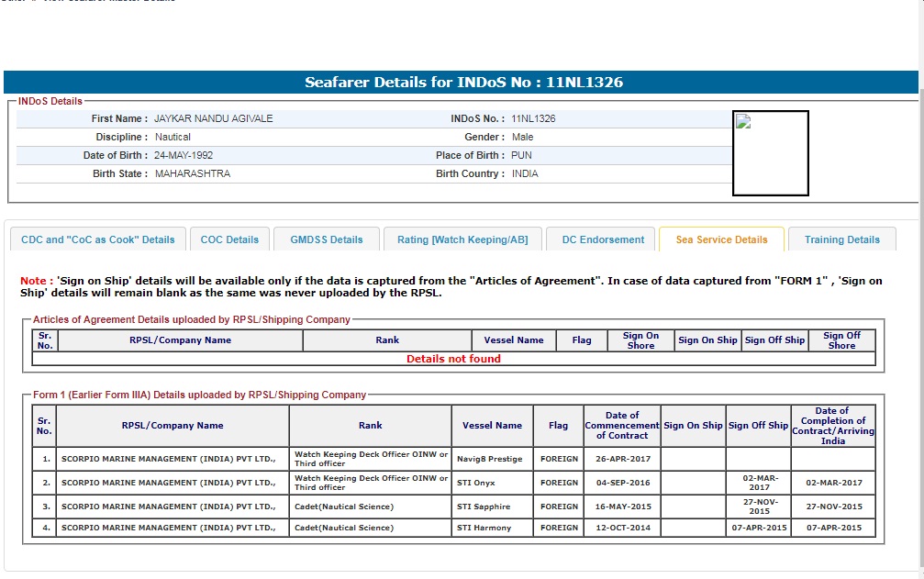The width and height of the screenshot is (924, 579).
Task: Click the broken image icon in the photo box
Action: coord(743,122)
